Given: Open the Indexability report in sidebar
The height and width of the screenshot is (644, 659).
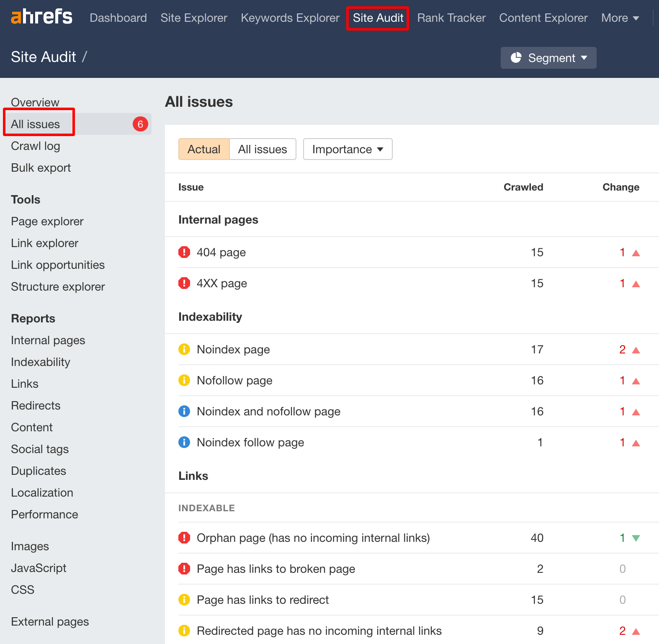Looking at the screenshot, I should (41, 362).
